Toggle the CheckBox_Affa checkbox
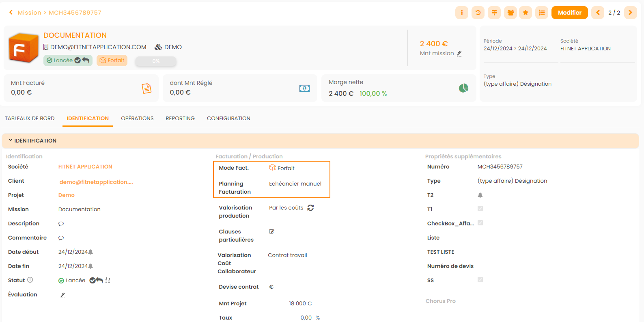 (x=480, y=223)
